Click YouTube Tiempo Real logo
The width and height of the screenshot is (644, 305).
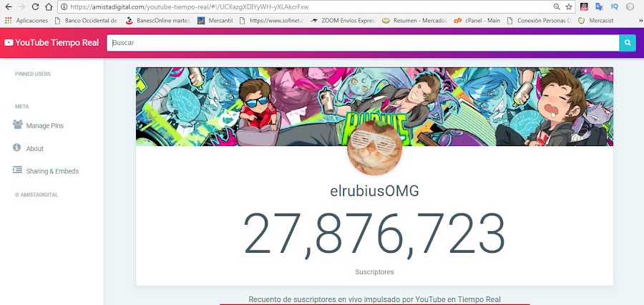tap(52, 43)
